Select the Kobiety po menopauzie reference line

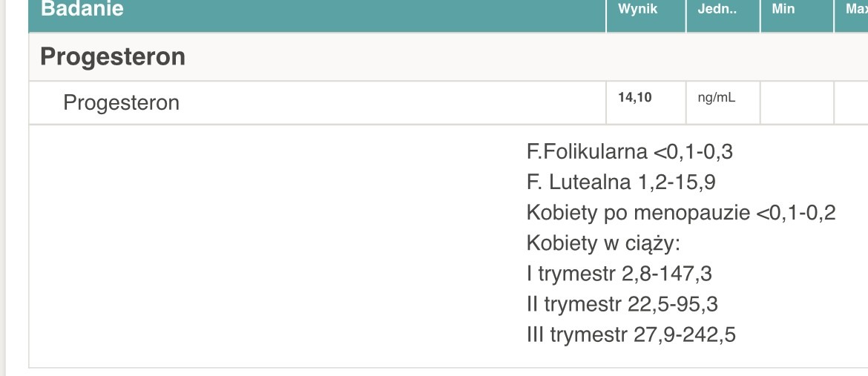click(x=681, y=213)
